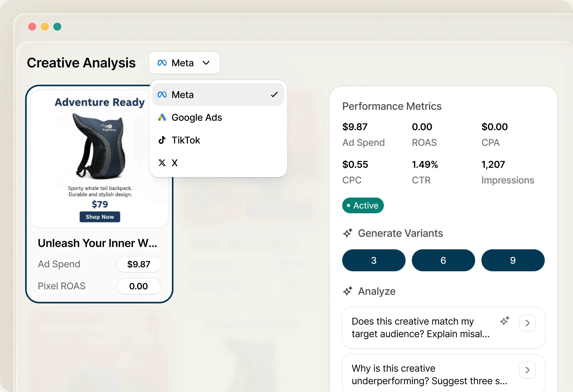Click the 1,207 Impressions value
The height and width of the screenshot is (392, 573).
(x=493, y=164)
